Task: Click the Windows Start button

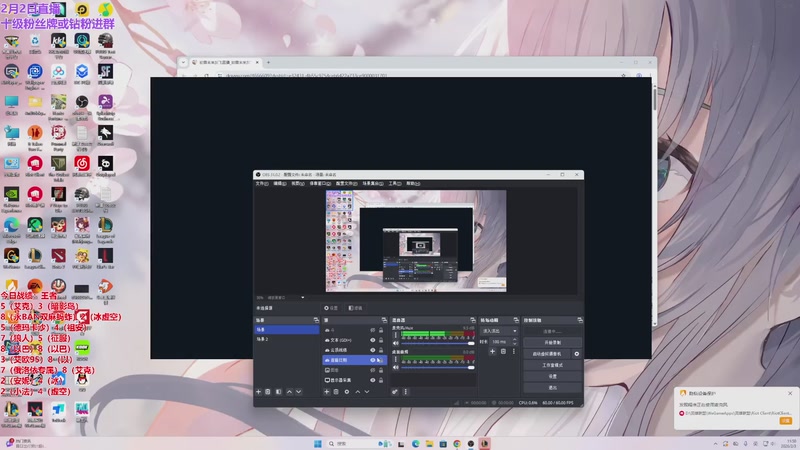Action: coord(318,444)
